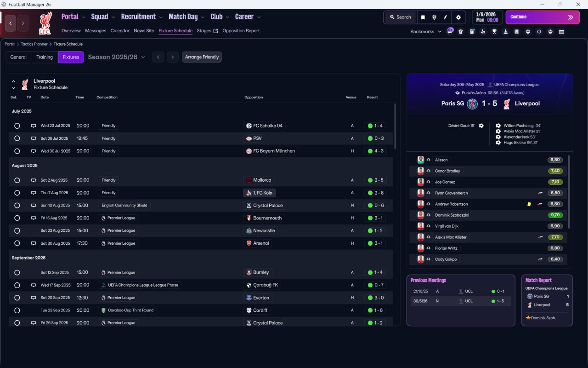The width and height of the screenshot is (588, 368).
Task: Select the General view tab
Action: point(18,57)
